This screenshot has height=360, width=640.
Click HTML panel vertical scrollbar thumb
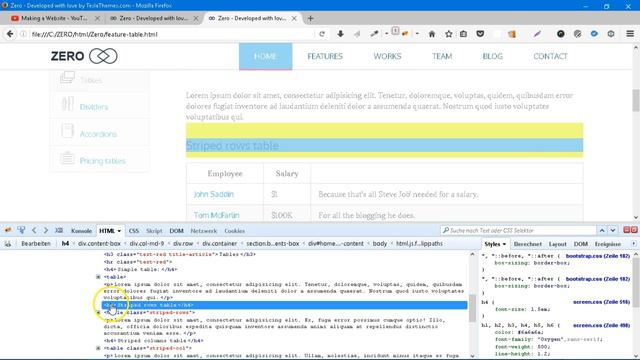(472, 308)
